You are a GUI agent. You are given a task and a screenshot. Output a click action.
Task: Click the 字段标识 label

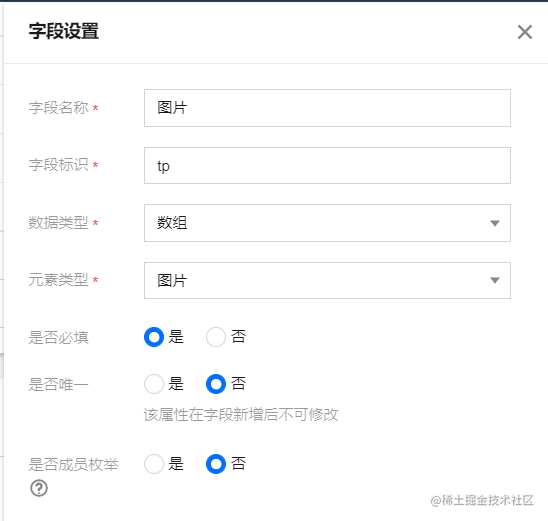tap(58, 165)
